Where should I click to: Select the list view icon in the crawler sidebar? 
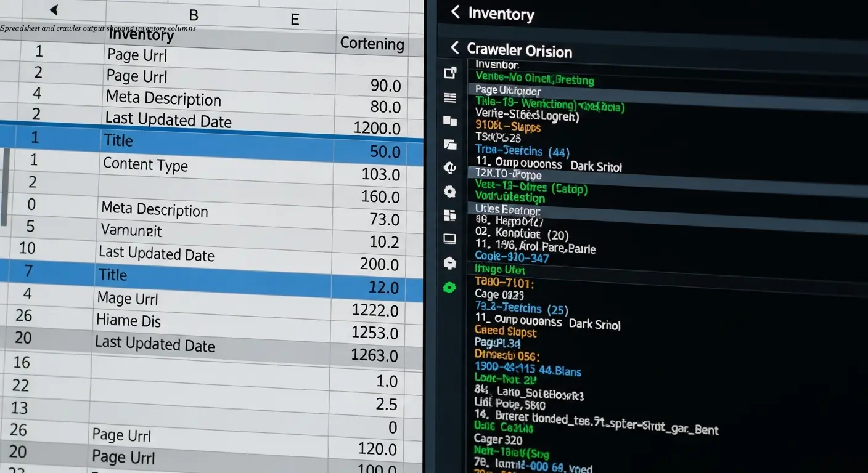click(449, 97)
